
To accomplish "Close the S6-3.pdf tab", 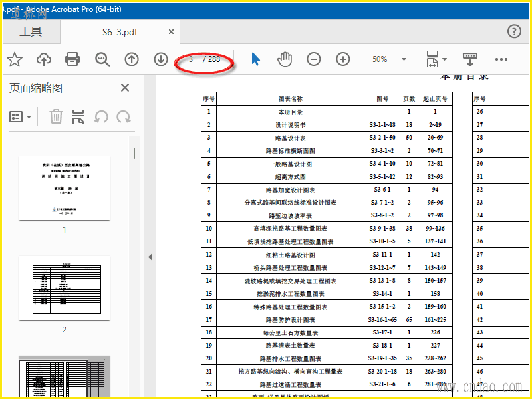I will pos(172,31).
